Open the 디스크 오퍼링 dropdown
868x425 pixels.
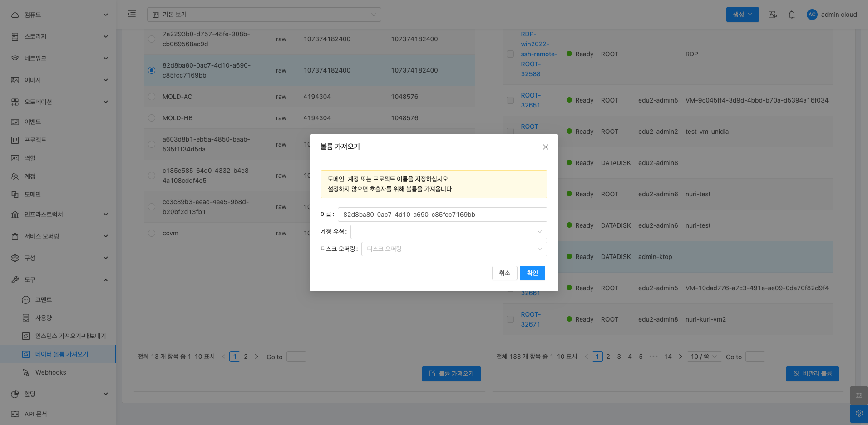pos(454,249)
